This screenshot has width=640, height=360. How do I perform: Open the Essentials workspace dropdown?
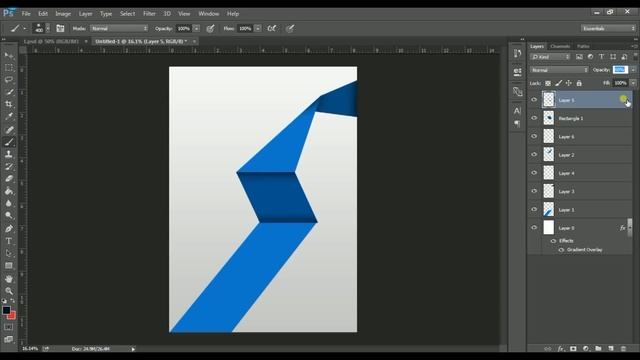coord(609,28)
